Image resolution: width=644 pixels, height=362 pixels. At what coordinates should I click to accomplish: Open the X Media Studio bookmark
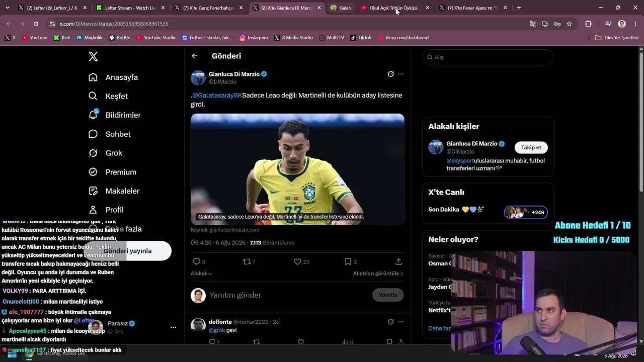tap(293, 38)
